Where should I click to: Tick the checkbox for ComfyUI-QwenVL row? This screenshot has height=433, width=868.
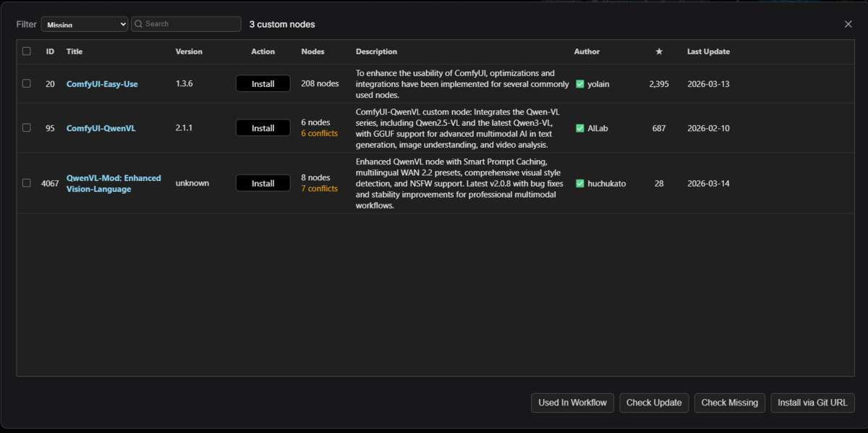point(27,127)
